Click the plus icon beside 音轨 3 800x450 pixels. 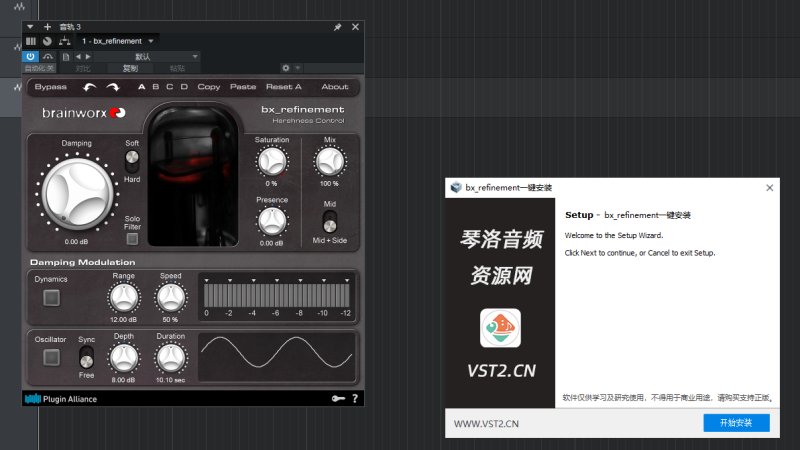[47, 27]
